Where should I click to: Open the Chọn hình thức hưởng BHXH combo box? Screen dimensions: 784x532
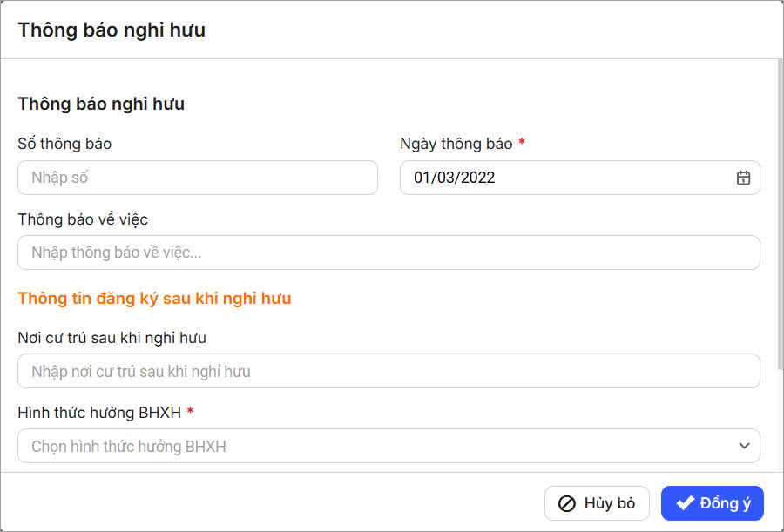point(388,446)
